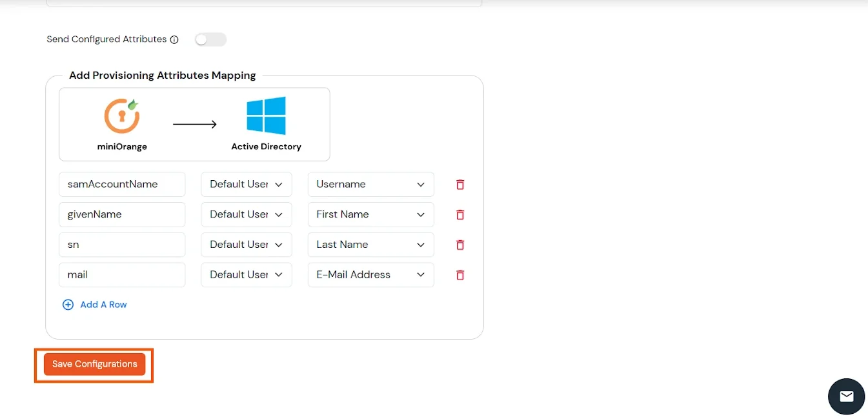Open the Default User dropdown for givenName

[247, 214]
